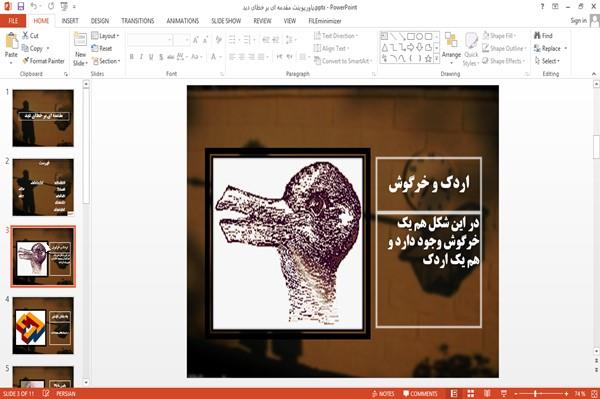Switch to the TRANSITIONS tab
The height and width of the screenshot is (399, 600).
(x=138, y=21)
